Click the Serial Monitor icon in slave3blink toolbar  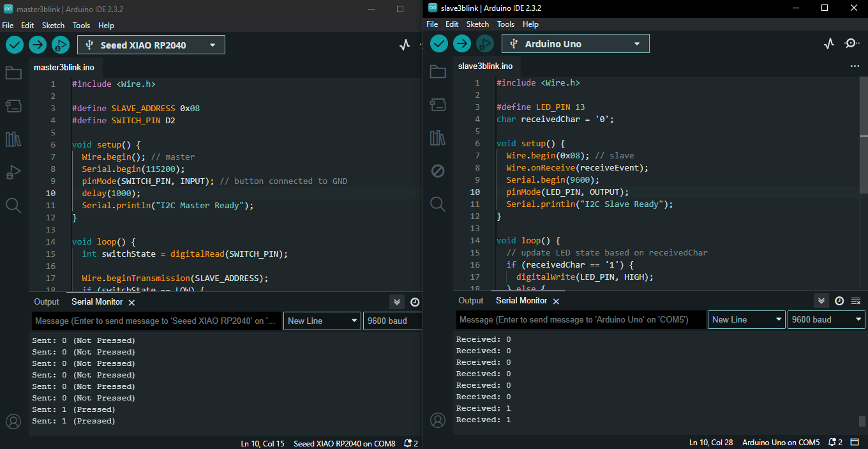click(851, 43)
